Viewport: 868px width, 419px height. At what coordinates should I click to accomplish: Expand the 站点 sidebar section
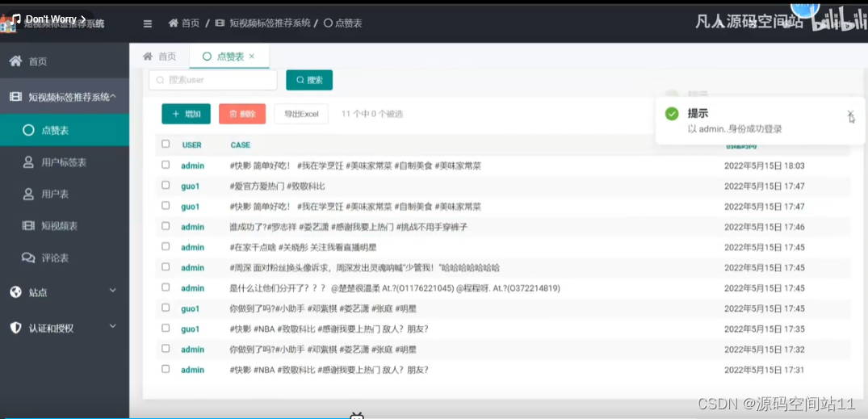coord(65,291)
